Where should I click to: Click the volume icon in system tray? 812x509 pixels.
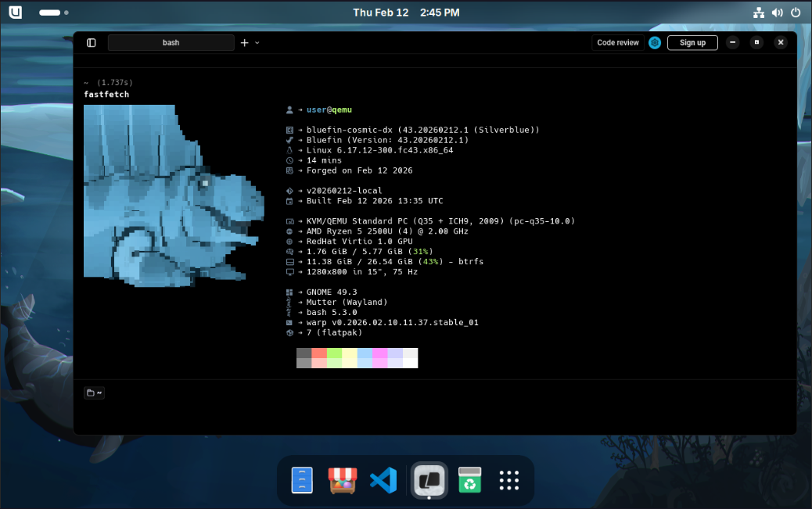click(778, 13)
